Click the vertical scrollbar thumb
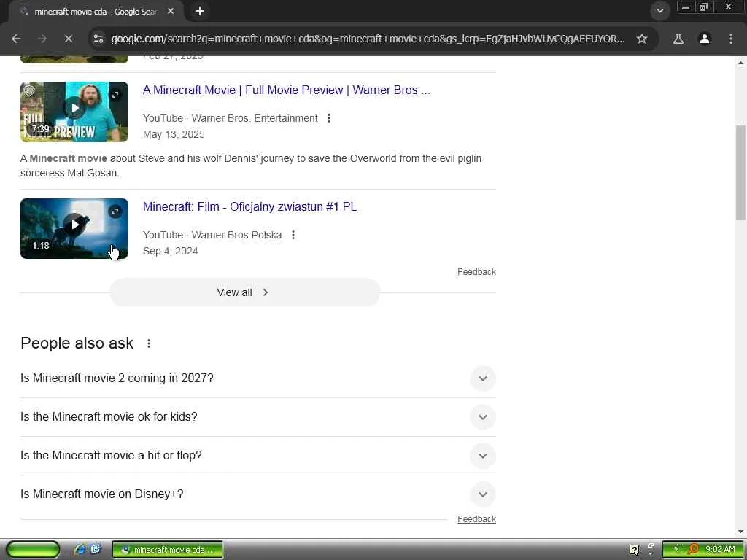747x560 pixels. (740, 172)
